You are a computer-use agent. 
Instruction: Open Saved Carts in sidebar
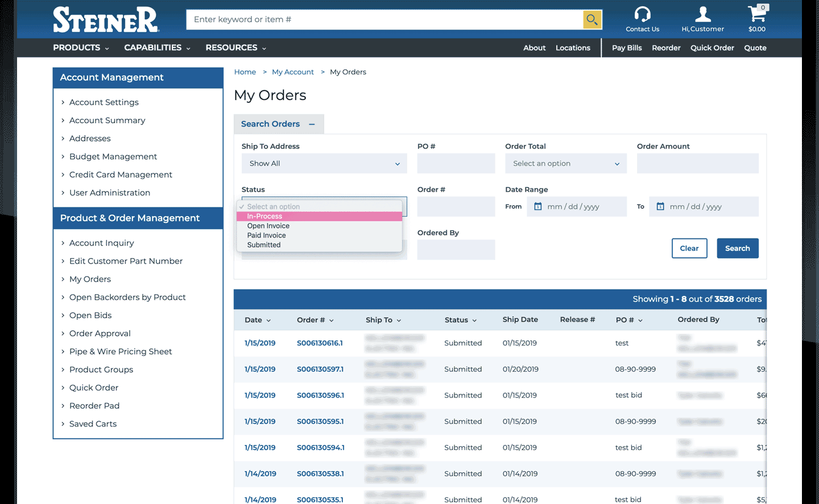tap(93, 424)
